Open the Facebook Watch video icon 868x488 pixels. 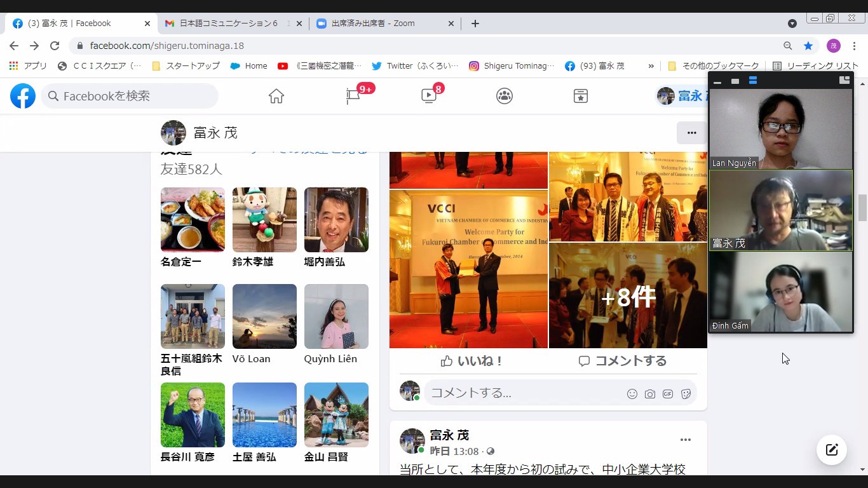429,96
